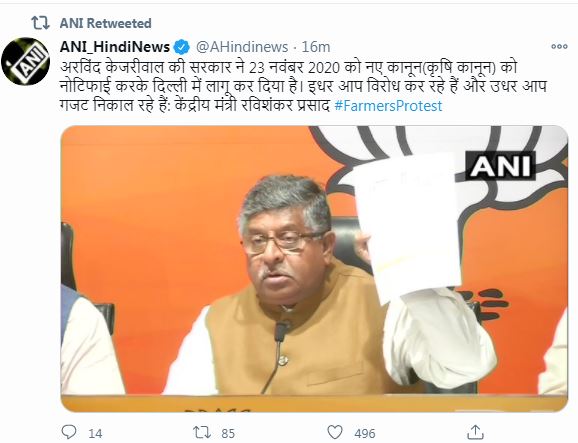Open ANI_HindiNews profile name

pyautogui.click(x=115, y=47)
